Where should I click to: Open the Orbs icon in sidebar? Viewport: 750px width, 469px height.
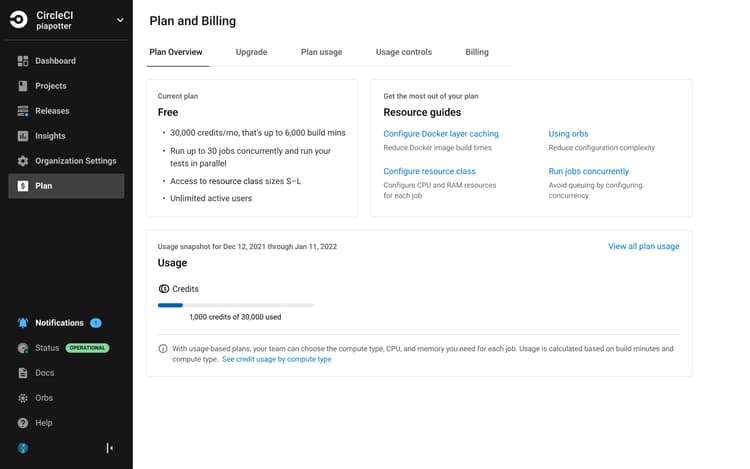point(23,398)
